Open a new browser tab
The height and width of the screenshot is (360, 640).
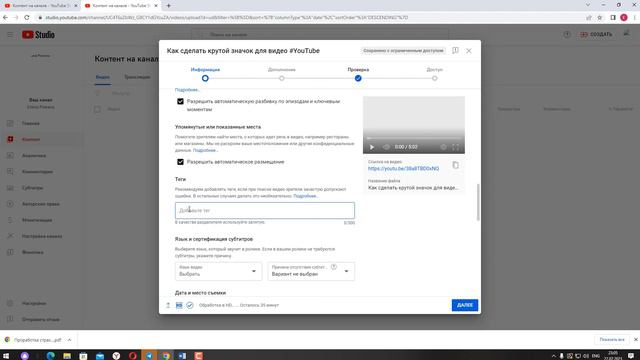coord(169,6)
